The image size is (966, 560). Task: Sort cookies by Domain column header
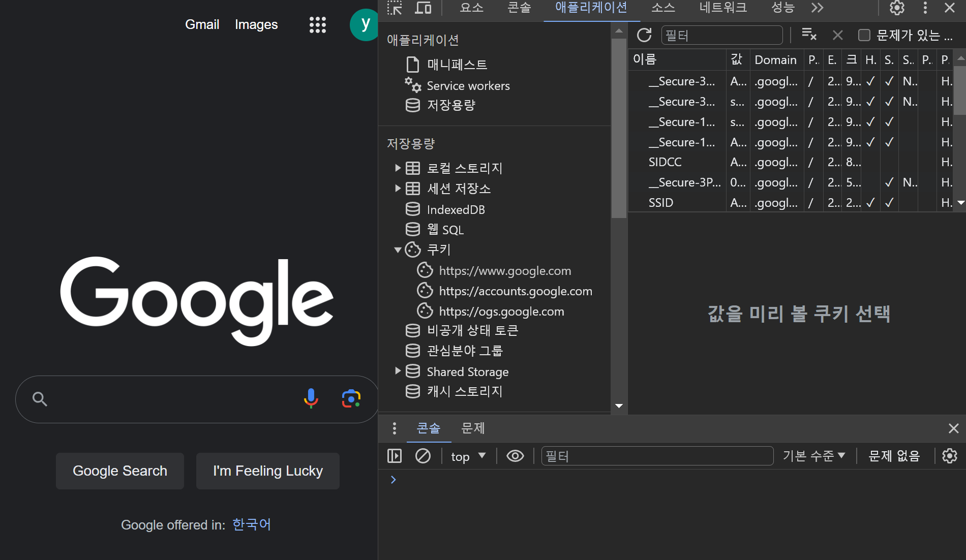[776, 59]
